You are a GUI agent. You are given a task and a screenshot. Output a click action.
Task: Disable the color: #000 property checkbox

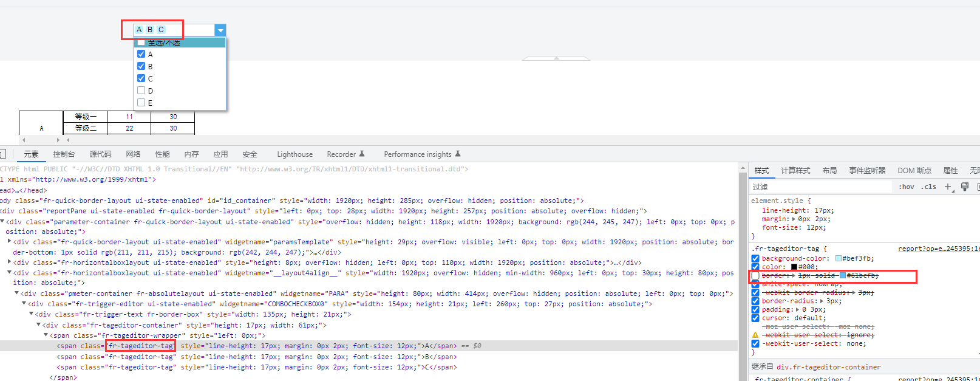tap(755, 267)
